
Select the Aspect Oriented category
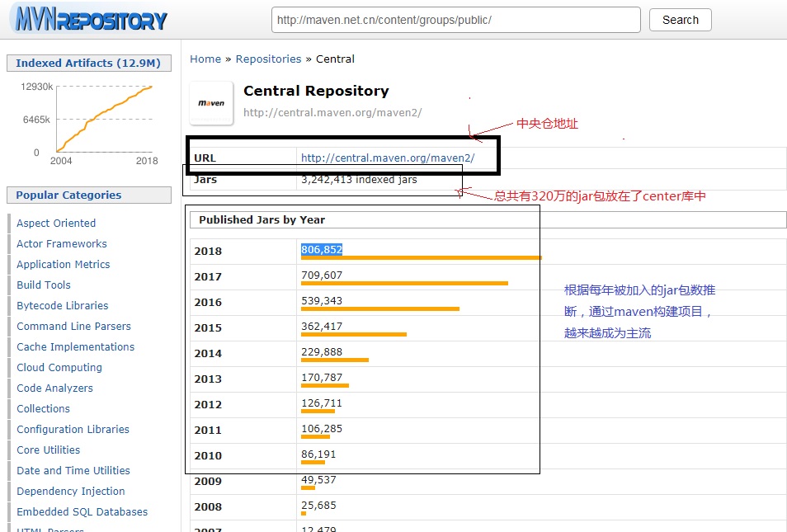pos(55,223)
